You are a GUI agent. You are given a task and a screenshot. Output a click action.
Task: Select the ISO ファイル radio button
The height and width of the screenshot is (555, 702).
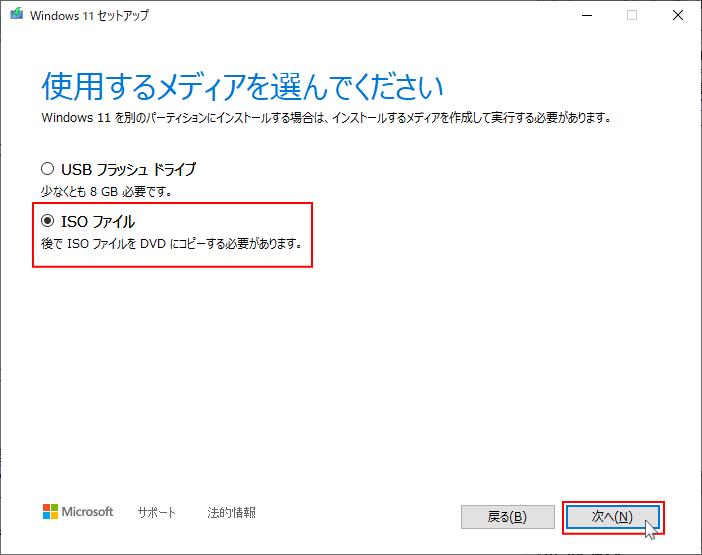click(x=47, y=221)
